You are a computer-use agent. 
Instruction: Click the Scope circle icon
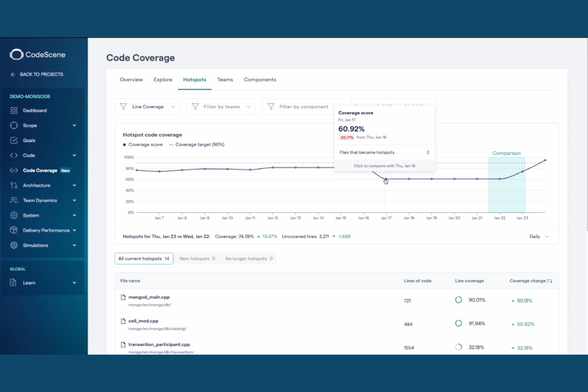tap(14, 125)
